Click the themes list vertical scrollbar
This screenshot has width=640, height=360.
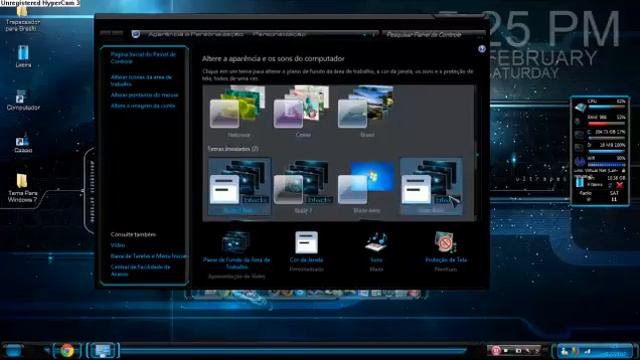pos(477,153)
